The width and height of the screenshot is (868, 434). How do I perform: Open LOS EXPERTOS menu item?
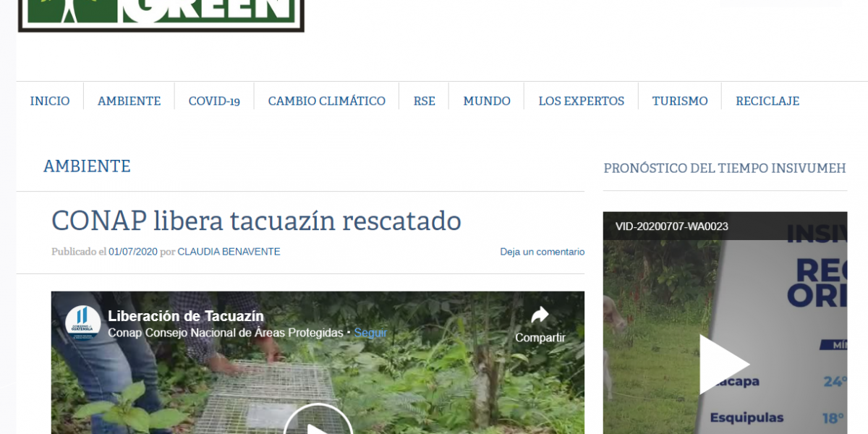pos(582,101)
